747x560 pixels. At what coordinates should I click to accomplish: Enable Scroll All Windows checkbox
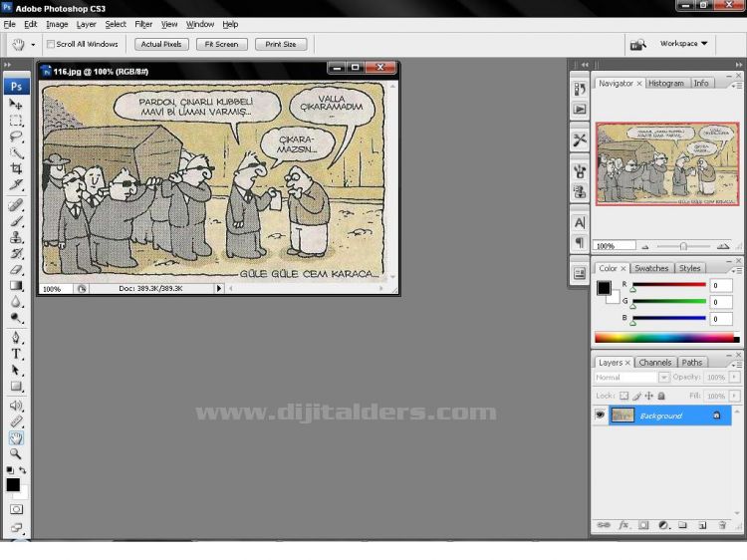tap(51, 44)
